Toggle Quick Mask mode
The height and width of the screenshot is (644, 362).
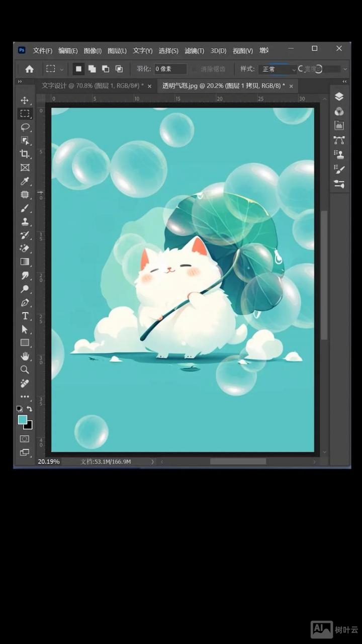coord(25,439)
